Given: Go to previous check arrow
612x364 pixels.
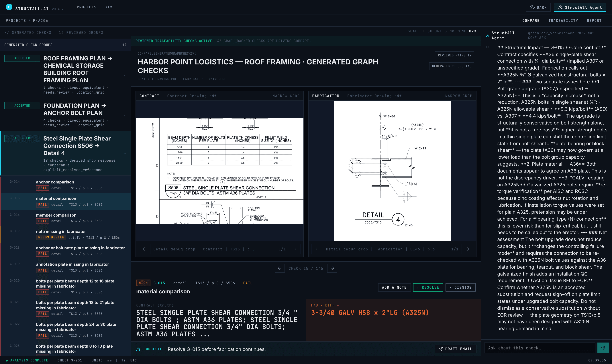Looking at the screenshot, I should coord(280,268).
